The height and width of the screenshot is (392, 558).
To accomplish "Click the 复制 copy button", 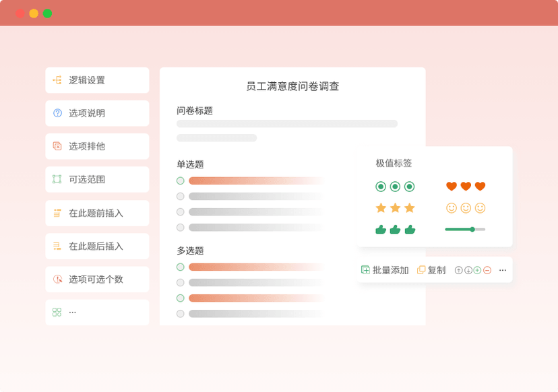I will (431, 270).
